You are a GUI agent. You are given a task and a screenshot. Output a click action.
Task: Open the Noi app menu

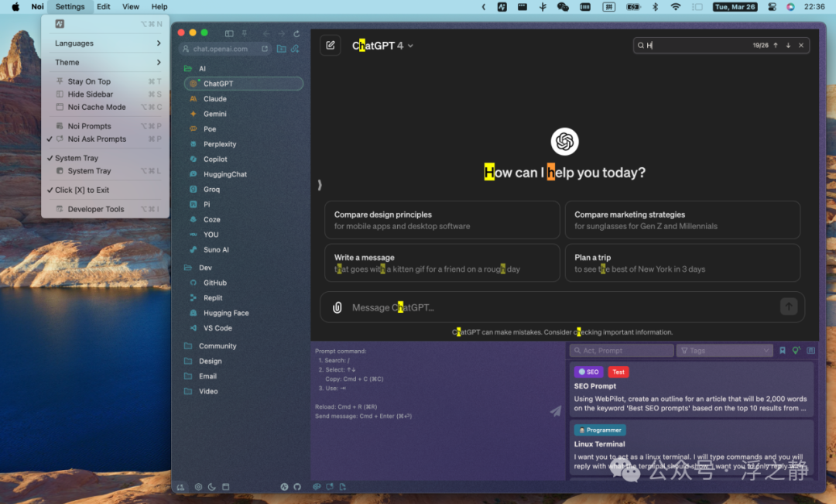37,6
